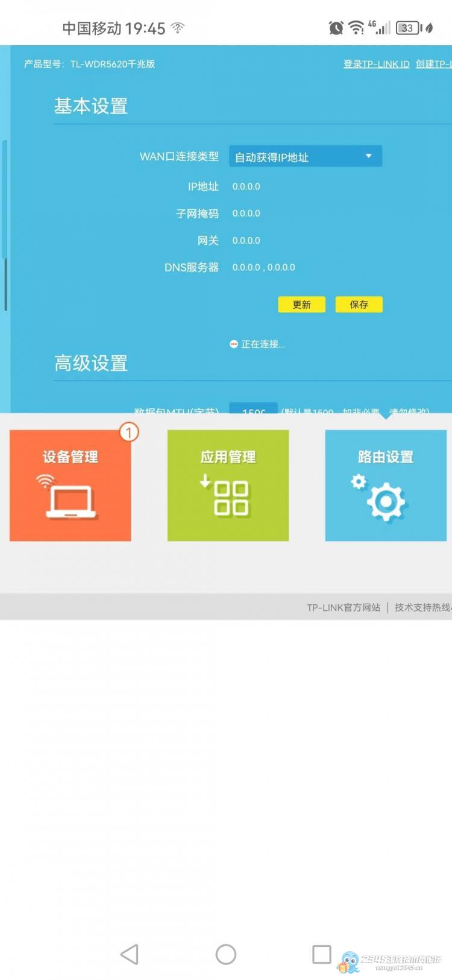Tap the Android back navigation button

point(129,954)
